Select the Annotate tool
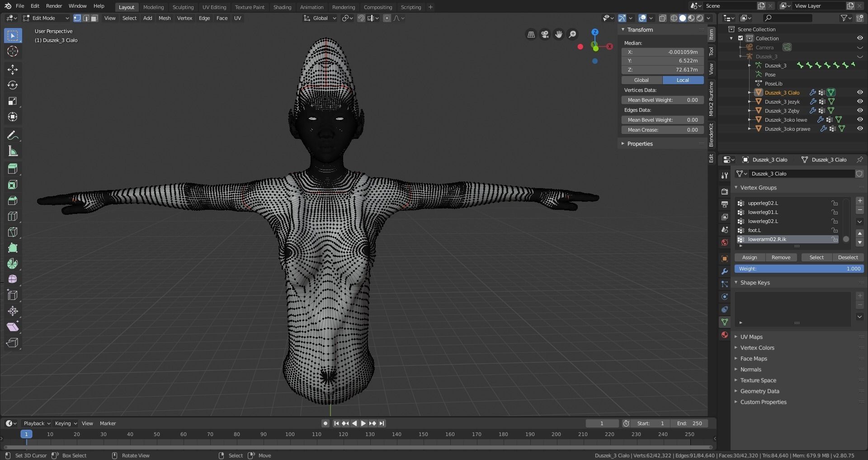Image resolution: width=868 pixels, height=460 pixels. coord(13,135)
